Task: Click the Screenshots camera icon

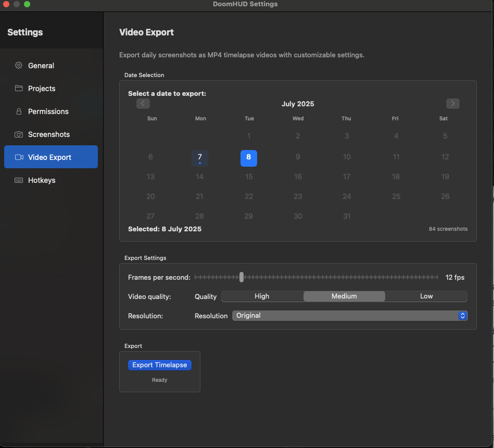Action: [19, 134]
